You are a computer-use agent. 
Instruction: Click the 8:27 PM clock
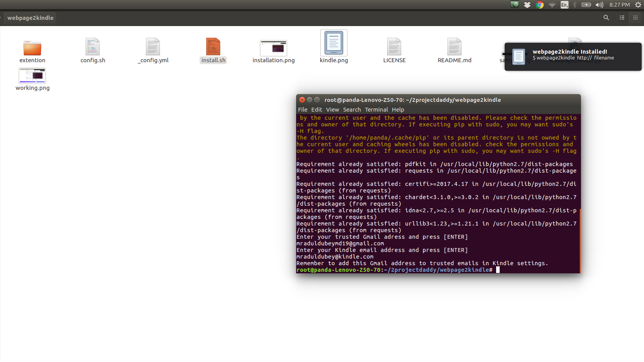[619, 5]
